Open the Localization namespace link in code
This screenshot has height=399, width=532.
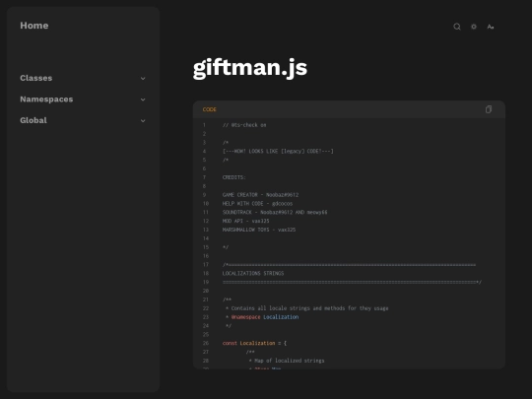point(281,317)
